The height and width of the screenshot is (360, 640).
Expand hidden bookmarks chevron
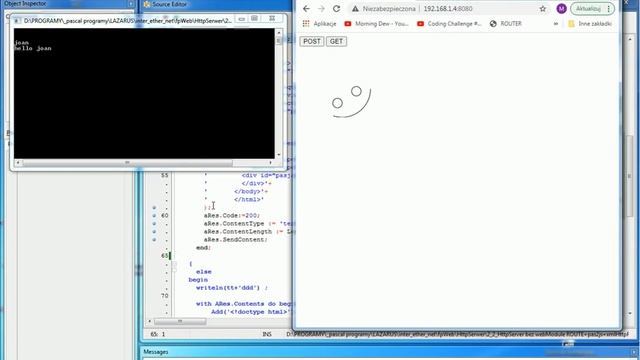(556, 24)
